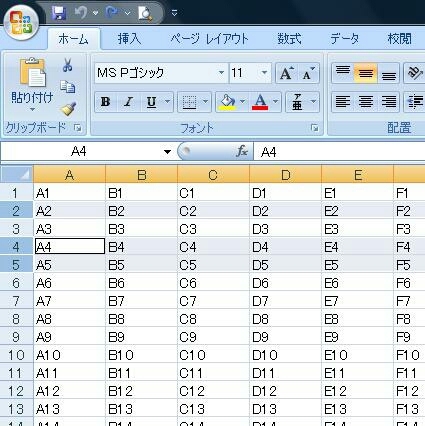425x426 pixels.
Task: Select cell containing C7
Action: 213,301
